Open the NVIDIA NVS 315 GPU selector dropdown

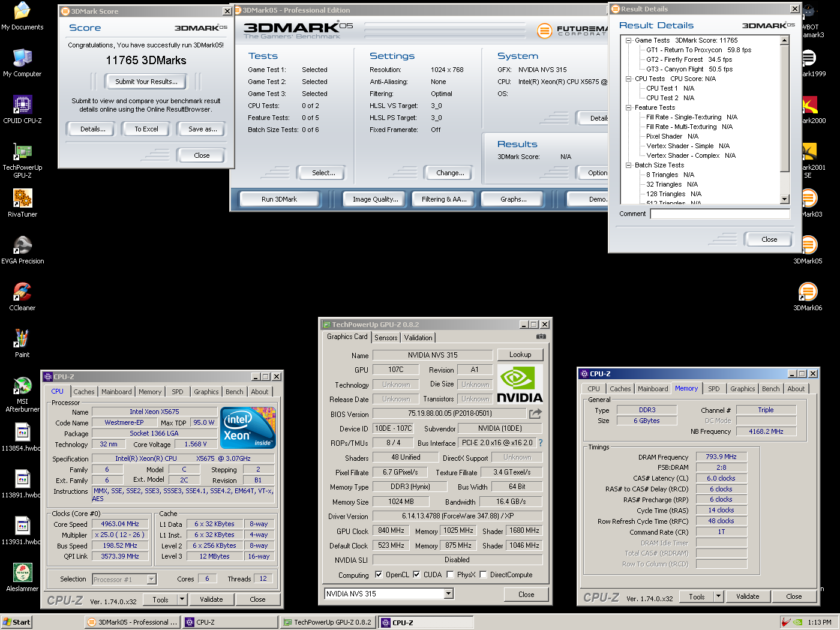point(449,594)
